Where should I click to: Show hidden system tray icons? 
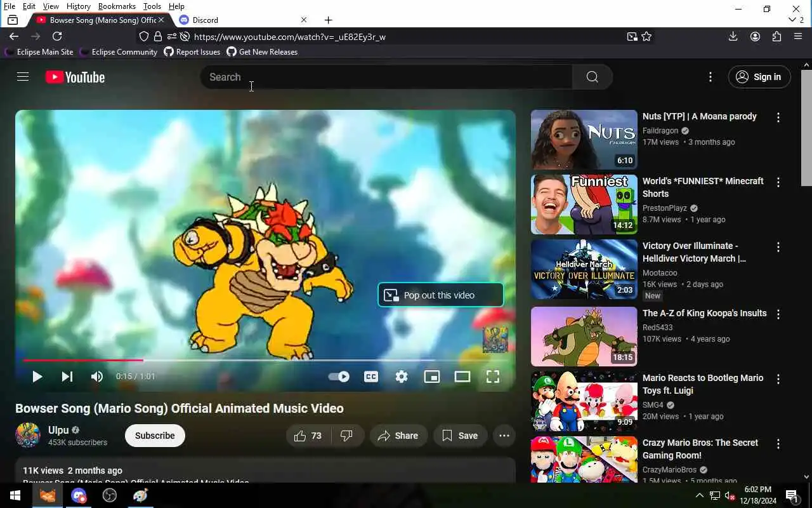point(699,495)
